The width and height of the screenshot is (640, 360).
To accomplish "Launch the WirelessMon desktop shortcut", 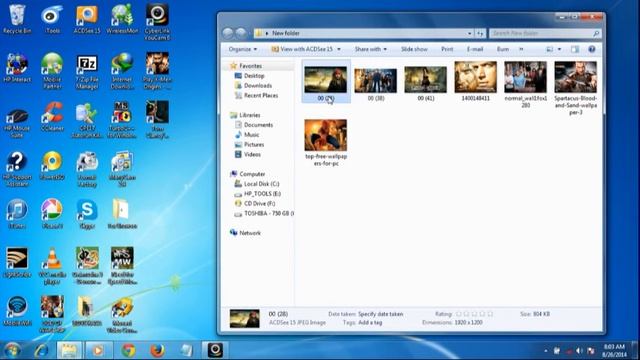I will tap(122, 19).
